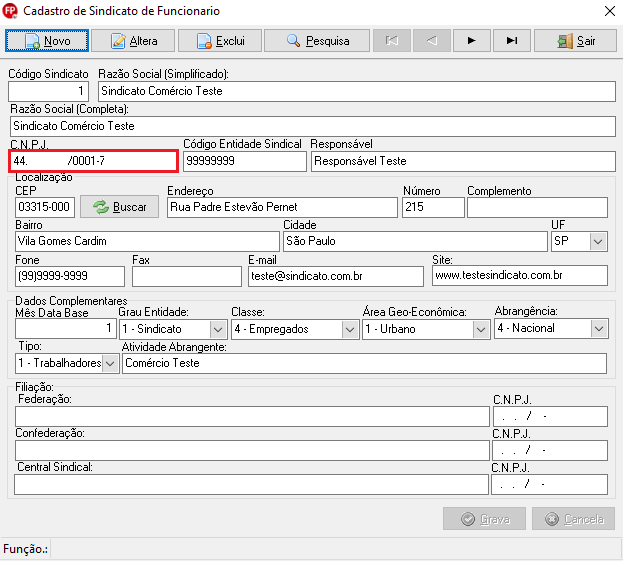Click the empty Complemento field
The height and width of the screenshot is (561, 623).
(537, 207)
